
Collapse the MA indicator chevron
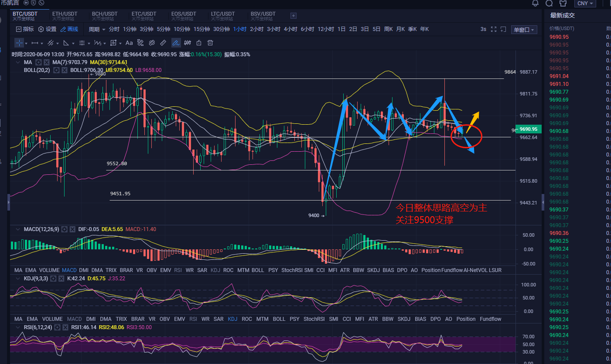click(x=17, y=62)
